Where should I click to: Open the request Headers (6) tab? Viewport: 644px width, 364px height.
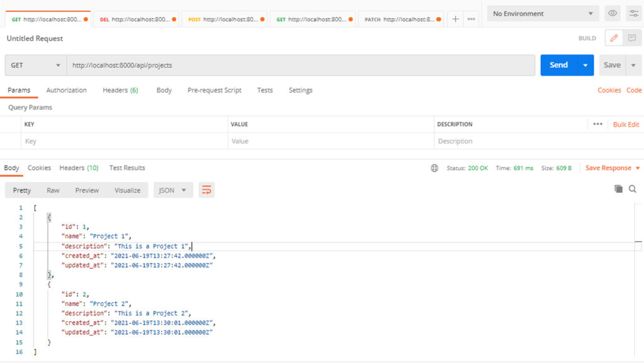pyautogui.click(x=120, y=90)
